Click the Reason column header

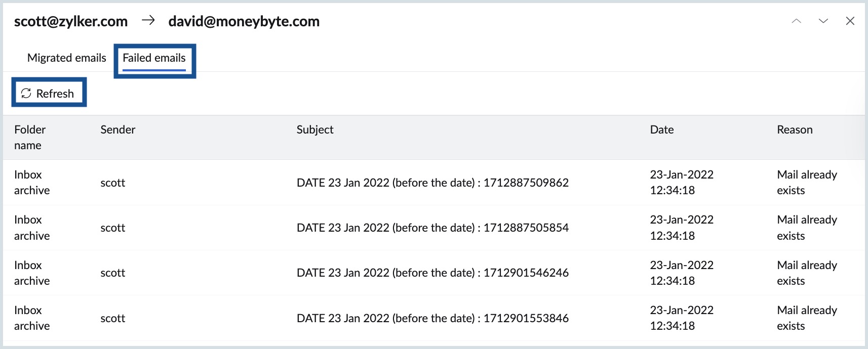click(x=794, y=130)
